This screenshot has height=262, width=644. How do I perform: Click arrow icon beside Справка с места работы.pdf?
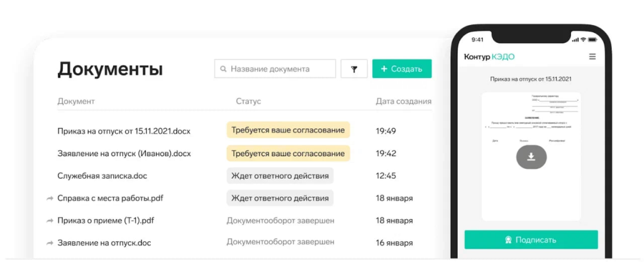click(x=50, y=198)
